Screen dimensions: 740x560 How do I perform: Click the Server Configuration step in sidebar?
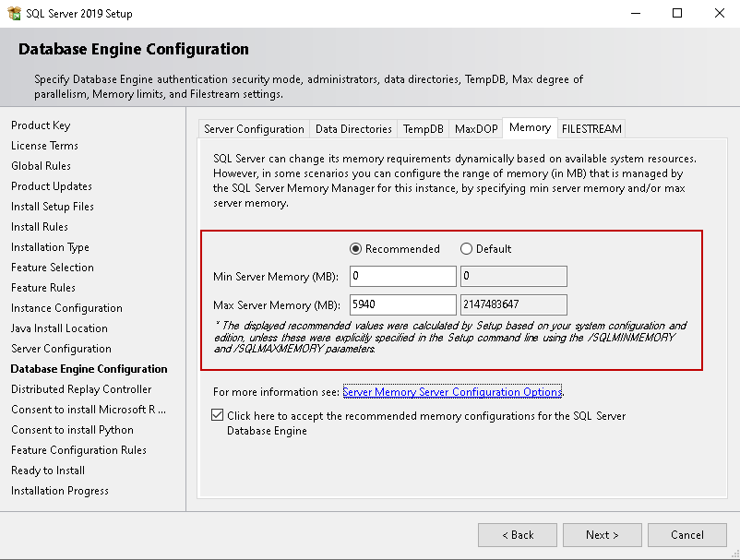[x=61, y=348]
